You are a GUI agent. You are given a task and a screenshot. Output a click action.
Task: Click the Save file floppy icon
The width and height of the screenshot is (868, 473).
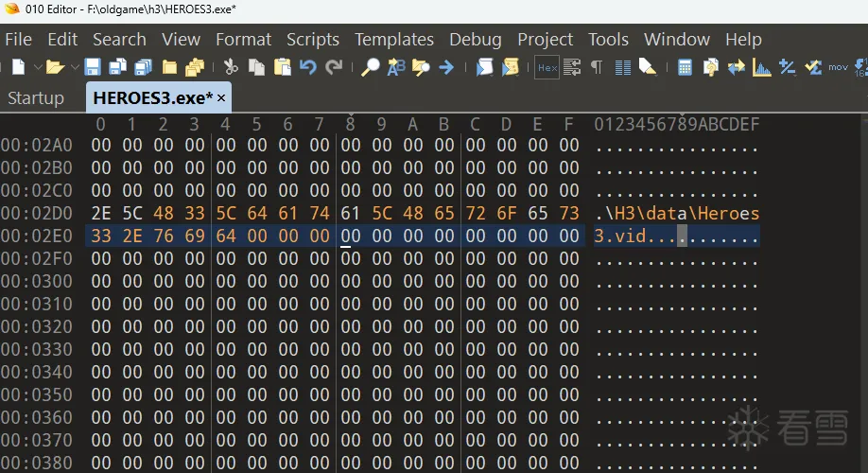(x=93, y=67)
